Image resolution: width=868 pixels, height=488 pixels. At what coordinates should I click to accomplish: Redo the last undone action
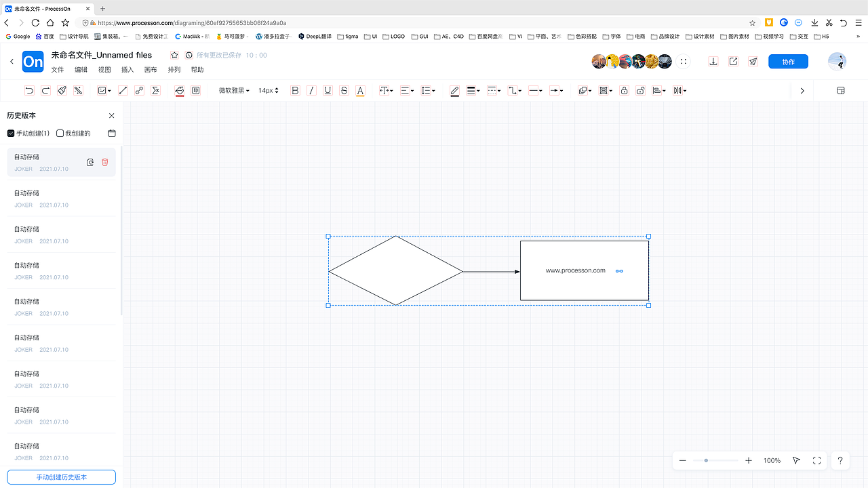pyautogui.click(x=45, y=90)
